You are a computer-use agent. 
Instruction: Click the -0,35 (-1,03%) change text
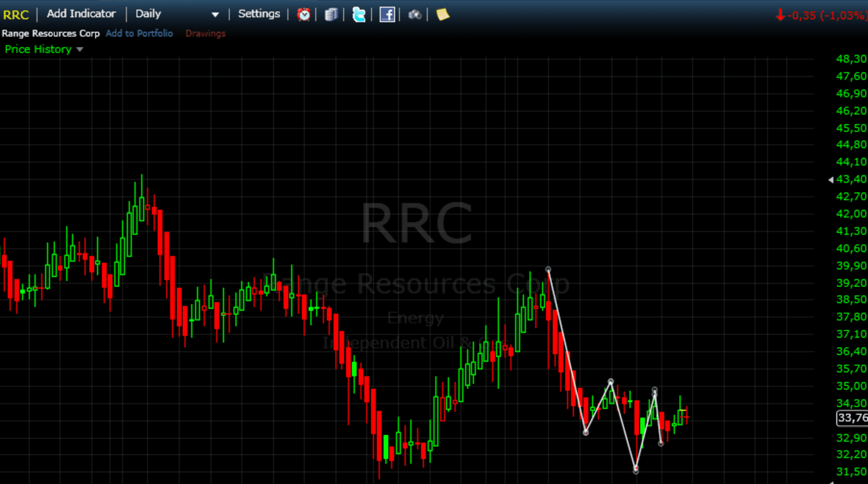[827, 15]
